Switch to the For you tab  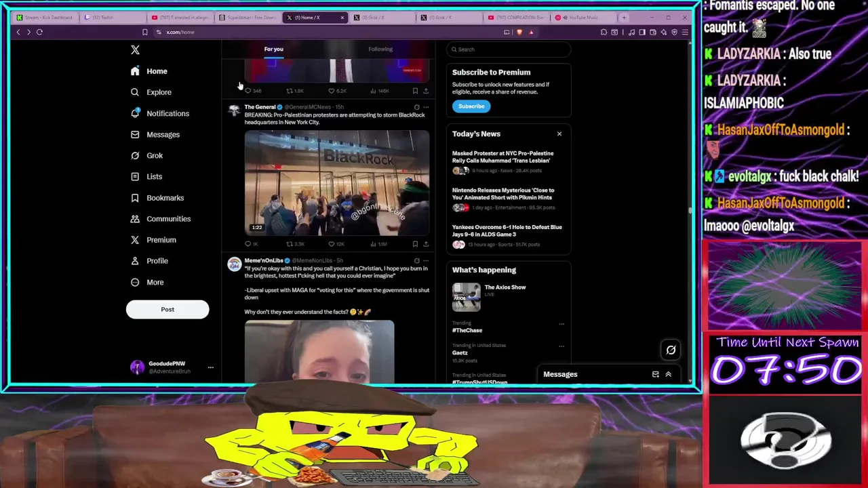273,49
